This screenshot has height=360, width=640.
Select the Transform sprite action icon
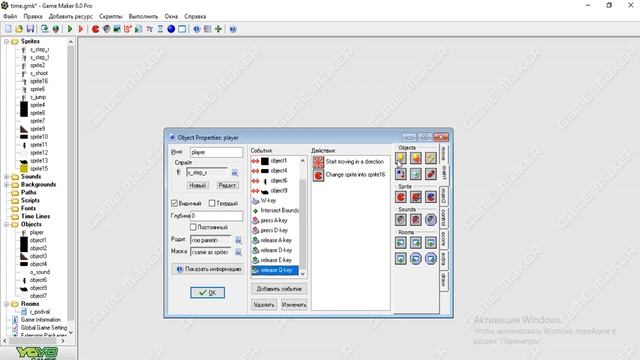[416, 197]
